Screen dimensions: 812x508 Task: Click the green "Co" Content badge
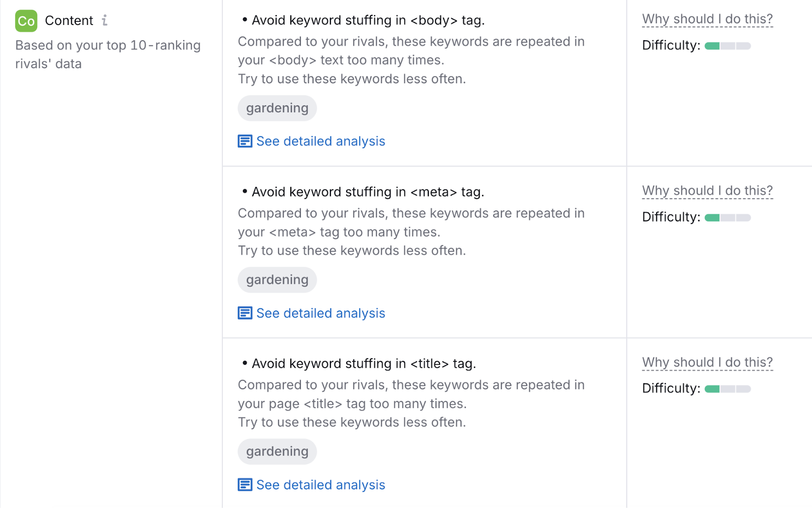[25, 21]
